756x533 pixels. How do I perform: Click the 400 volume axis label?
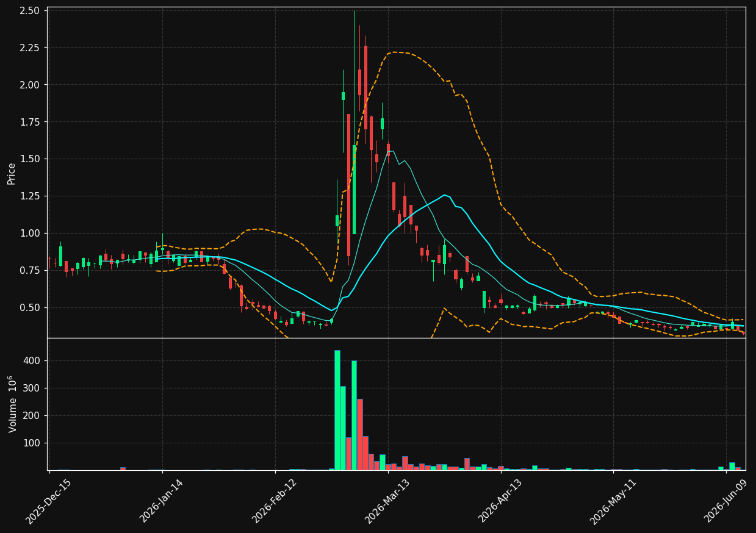tap(32, 361)
